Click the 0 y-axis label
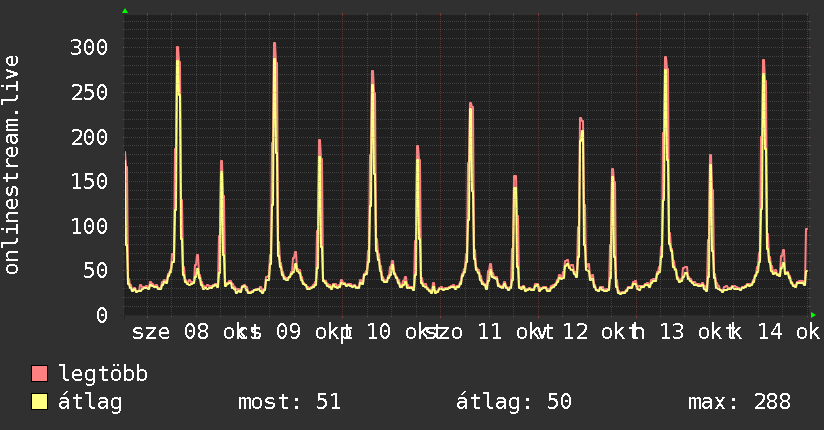Image resolution: width=824 pixels, height=430 pixels. [x=102, y=315]
